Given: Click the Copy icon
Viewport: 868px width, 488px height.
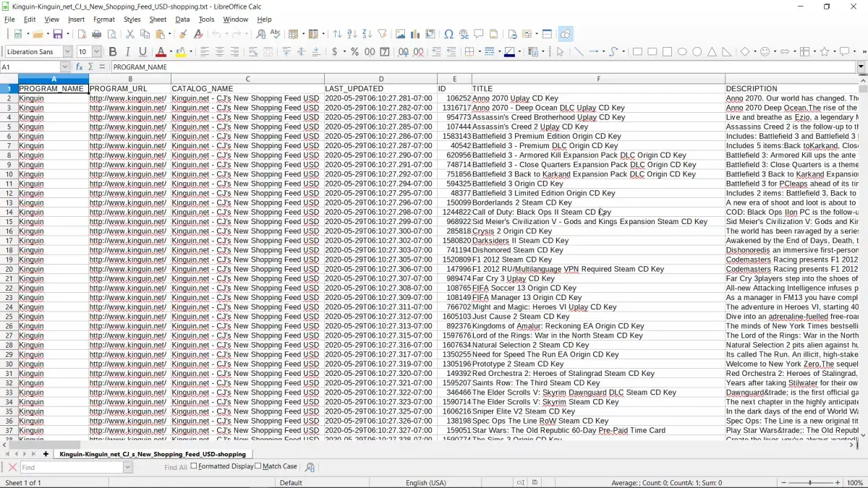Looking at the screenshot, I should click(145, 34).
